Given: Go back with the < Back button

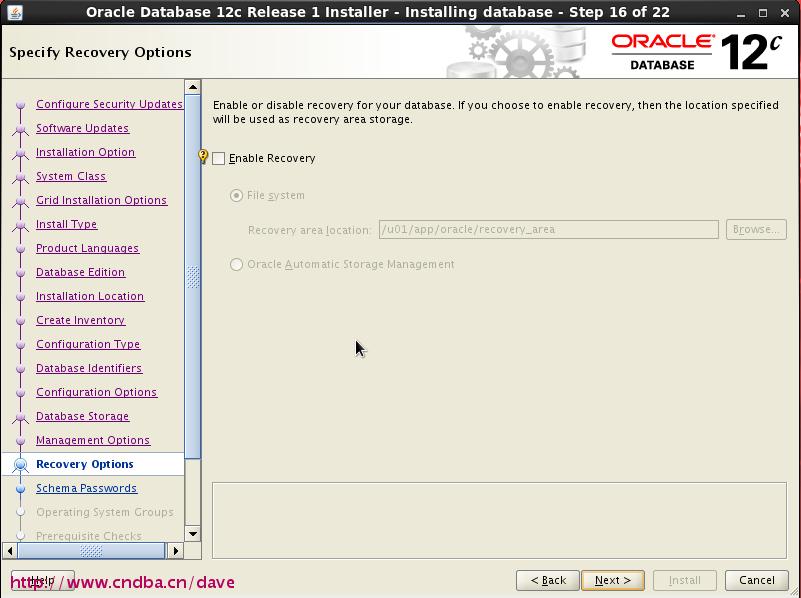Looking at the screenshot, I should 548,580.
